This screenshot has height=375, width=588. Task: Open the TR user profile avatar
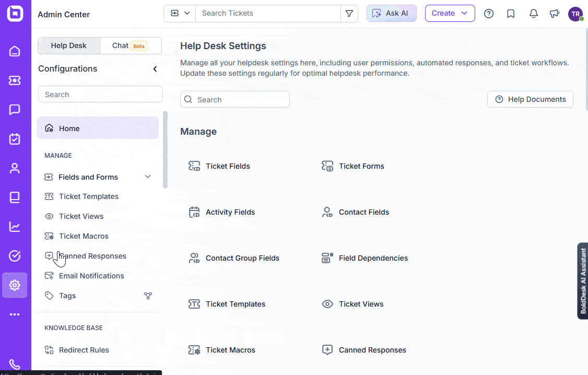[575, 14]
